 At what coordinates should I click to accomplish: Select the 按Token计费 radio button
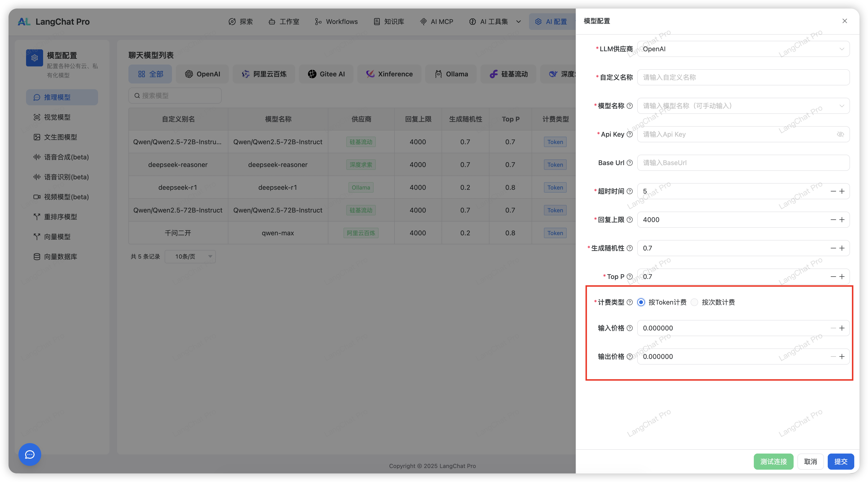(x=641, y=302)
